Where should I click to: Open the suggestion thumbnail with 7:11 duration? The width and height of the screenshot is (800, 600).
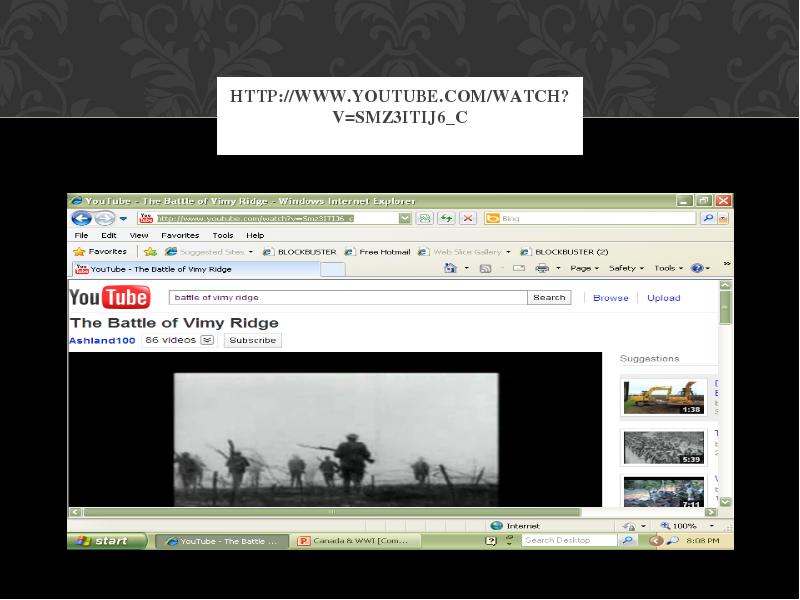point(663,492)
